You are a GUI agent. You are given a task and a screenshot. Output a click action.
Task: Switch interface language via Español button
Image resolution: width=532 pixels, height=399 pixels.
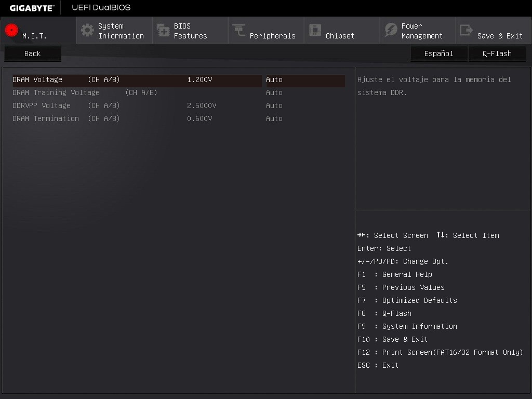438,53
